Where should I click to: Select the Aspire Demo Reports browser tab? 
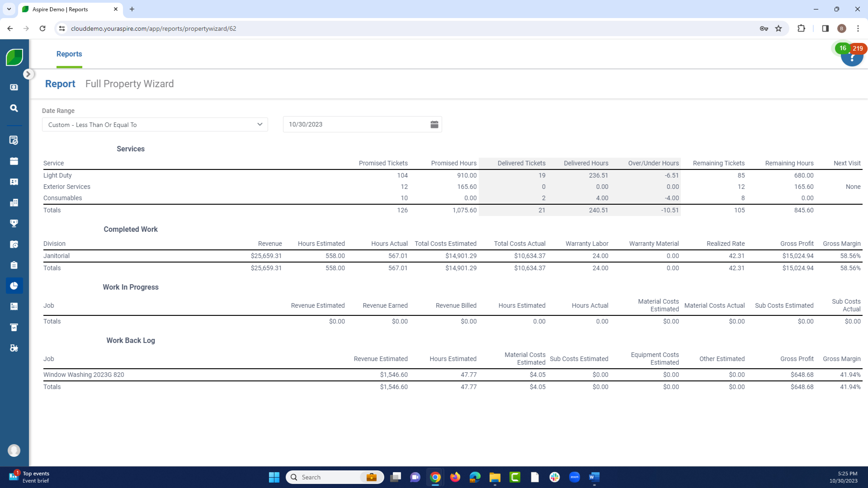[61, 9]
